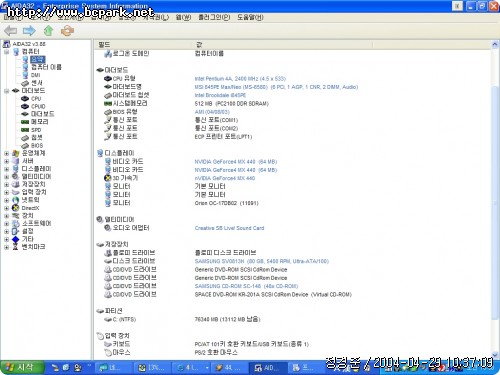Open the SAMSUNG SV8013H disk drive link
This screenshot has height=375, width=500.
[262, 261]
